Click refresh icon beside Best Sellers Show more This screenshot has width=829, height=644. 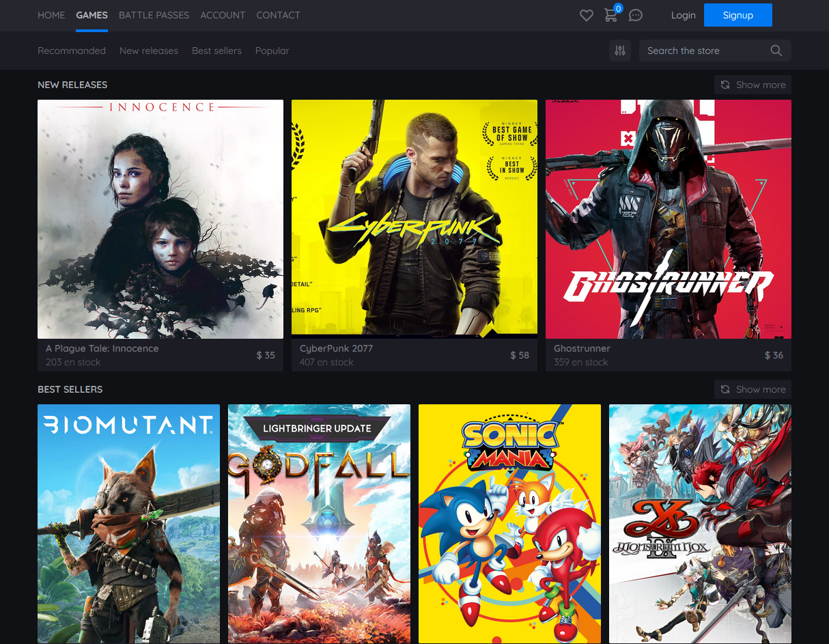(725, 389)
